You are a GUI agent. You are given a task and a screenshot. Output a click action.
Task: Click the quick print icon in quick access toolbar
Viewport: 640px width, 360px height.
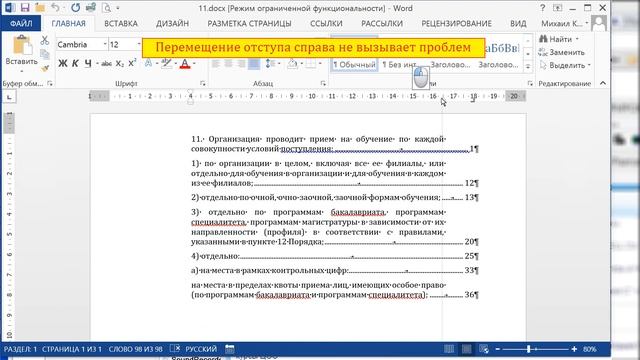click(x=91, y=8)
